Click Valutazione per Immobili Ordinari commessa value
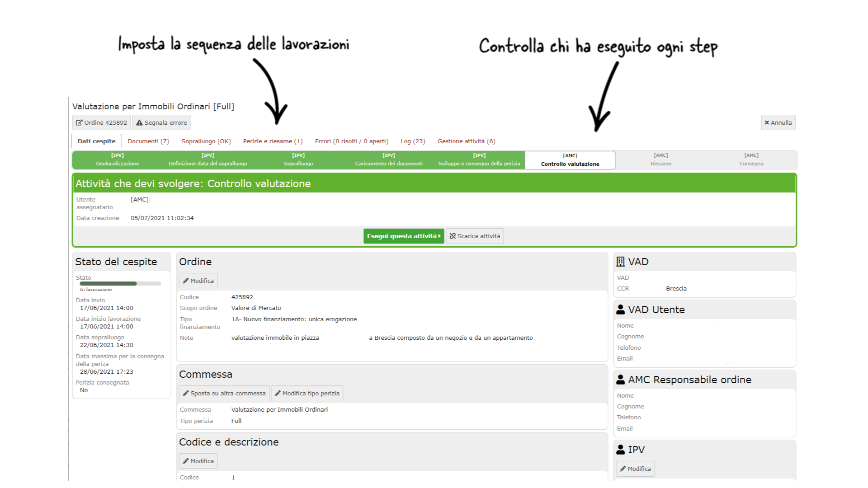Viewport: 868px width, 488px height. tap(280, 409)
